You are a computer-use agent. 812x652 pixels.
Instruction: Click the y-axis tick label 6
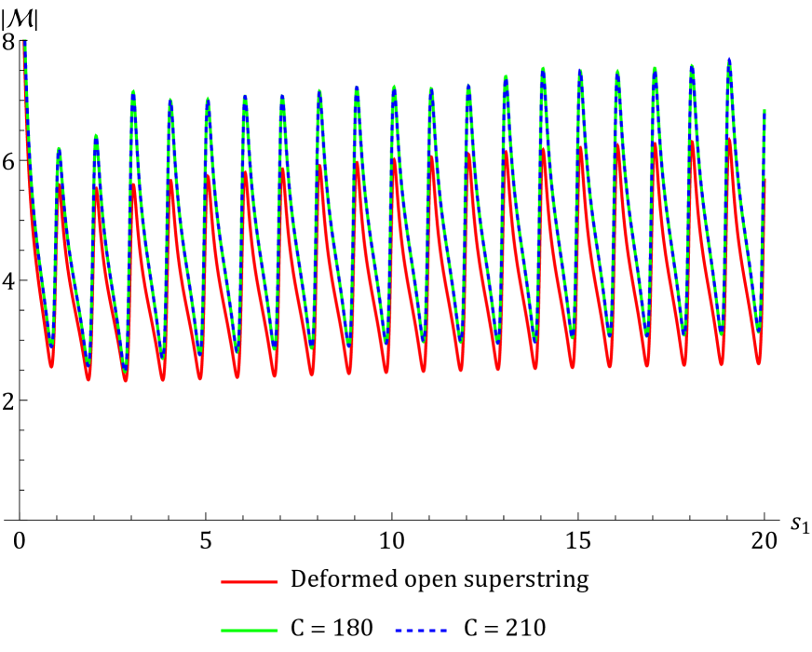point(8,160)
